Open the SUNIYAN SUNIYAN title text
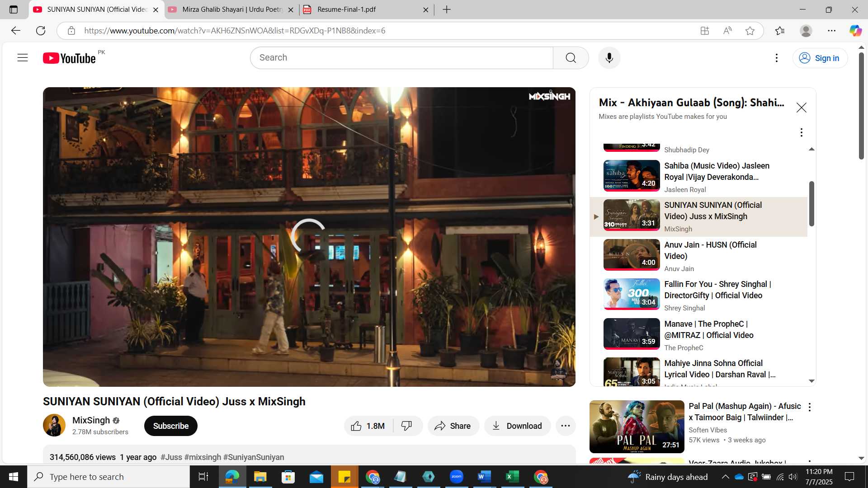Viewport: 868px width, 488px height. click(174, 402)
